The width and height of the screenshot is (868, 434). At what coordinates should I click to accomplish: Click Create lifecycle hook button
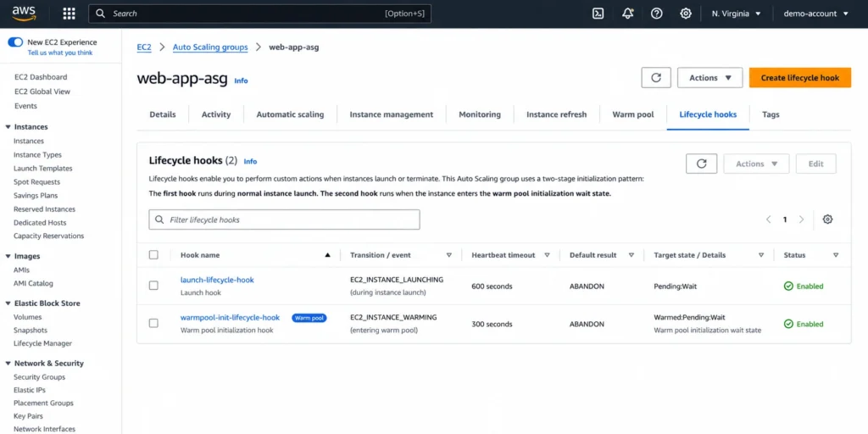tap(800, 77)
